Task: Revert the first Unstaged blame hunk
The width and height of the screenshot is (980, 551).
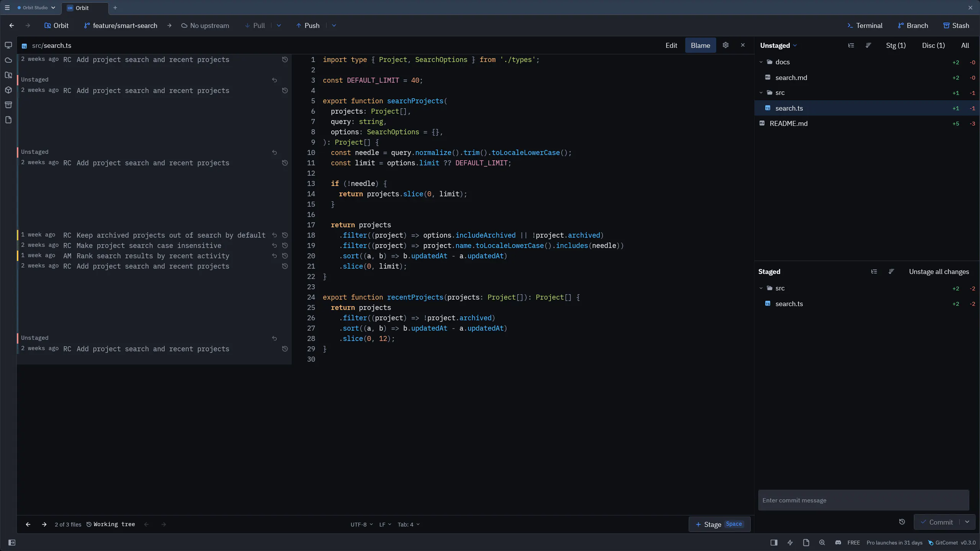Action: (x=274, y=80)
